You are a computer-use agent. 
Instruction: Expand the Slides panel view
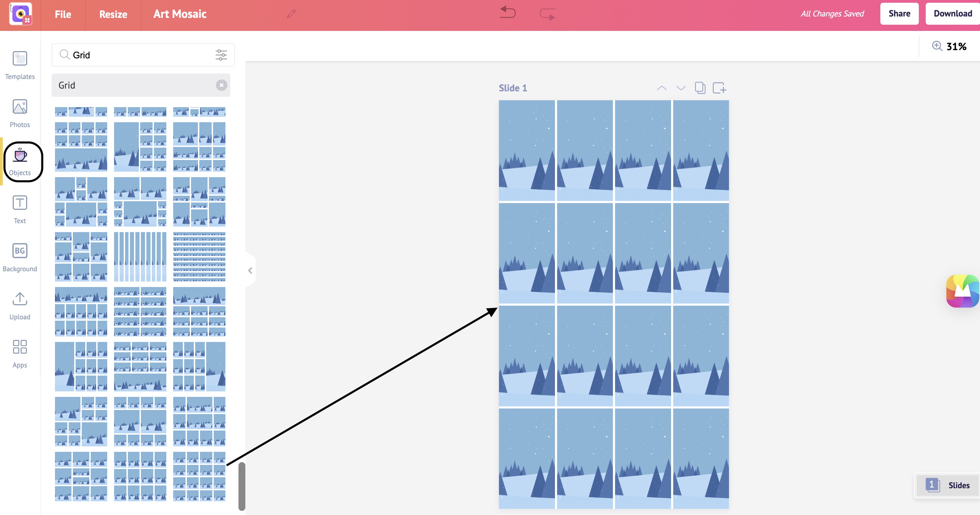tap(948, 485)
